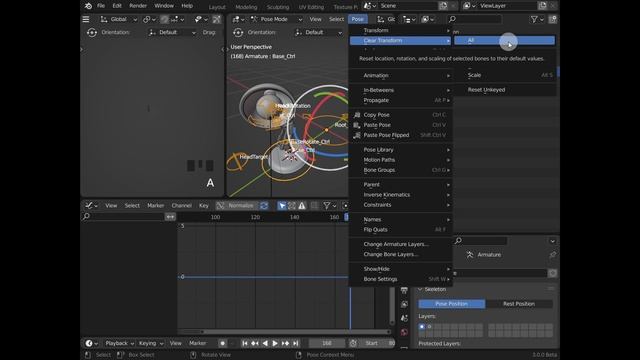The image size is (640, 360).
Task: Switch to the Layout workspace tab
Action: tap(217, 7)
